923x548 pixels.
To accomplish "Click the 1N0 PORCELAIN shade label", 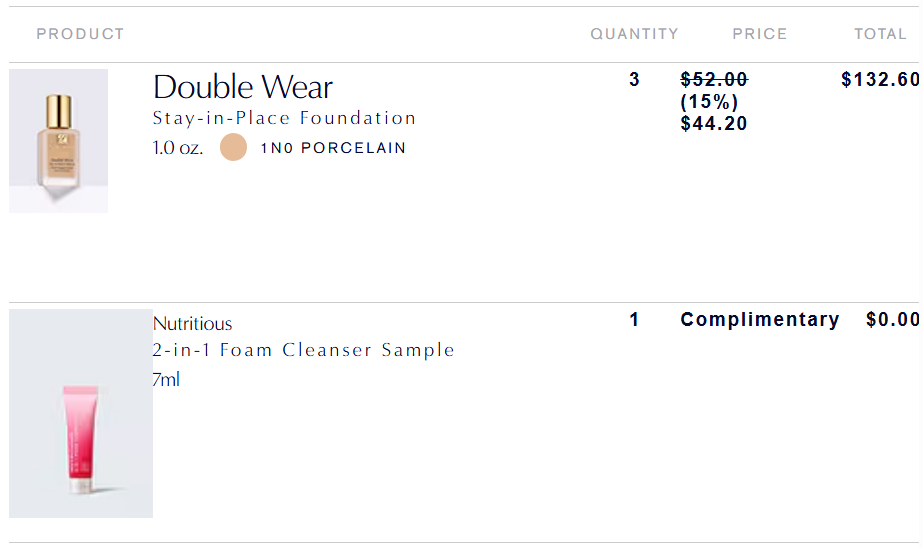I will [x=333, y=148].
